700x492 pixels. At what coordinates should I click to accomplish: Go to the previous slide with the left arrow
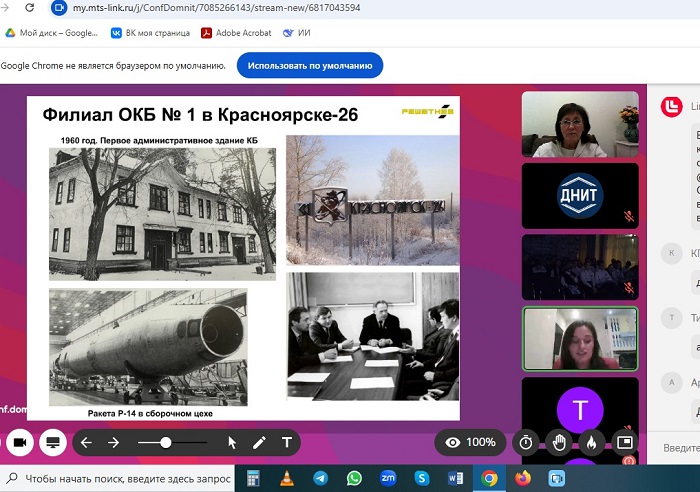(86, 442)
